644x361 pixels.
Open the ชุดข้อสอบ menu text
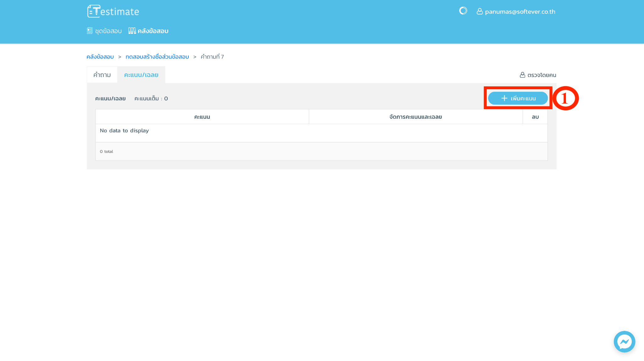tap(108, 31)
